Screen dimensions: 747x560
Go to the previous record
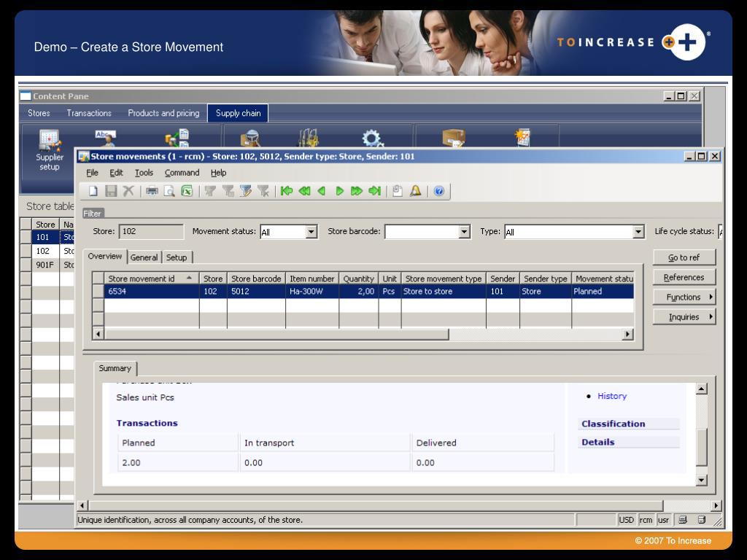click(x=322, y=191)
